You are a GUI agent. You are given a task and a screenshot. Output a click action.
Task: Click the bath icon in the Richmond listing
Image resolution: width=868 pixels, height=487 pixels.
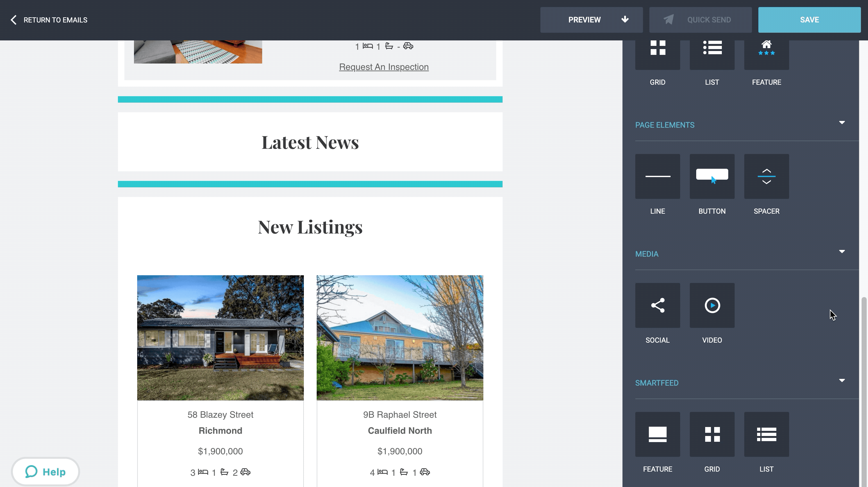[x=224, y=472]
